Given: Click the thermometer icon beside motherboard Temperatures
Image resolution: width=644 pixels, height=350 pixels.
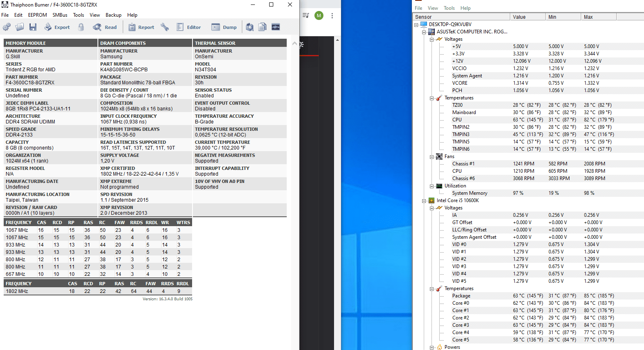Looking at the screenshot, I should coord(439,98).
